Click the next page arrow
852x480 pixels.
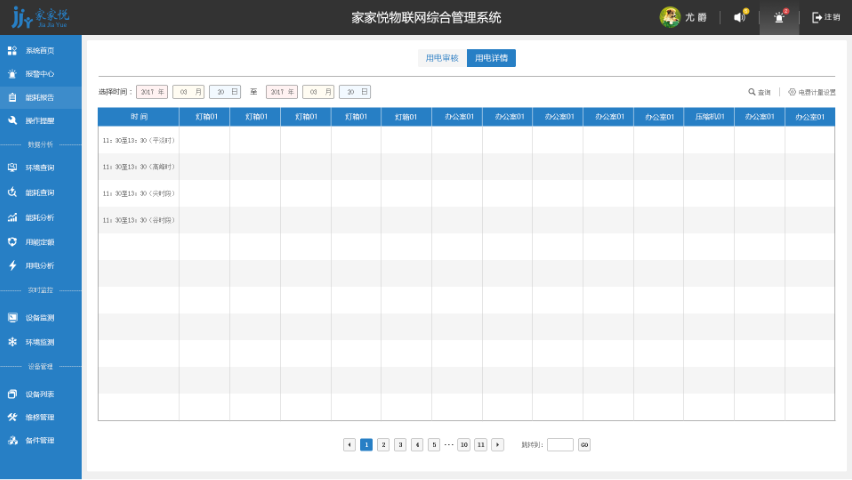pyautogui.click(x=497, y=445)
